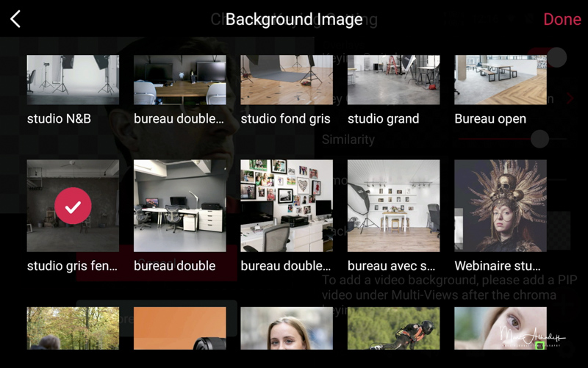Tap the 'studio grand' caption label
The image size is (588, 368).
(383, 118)
